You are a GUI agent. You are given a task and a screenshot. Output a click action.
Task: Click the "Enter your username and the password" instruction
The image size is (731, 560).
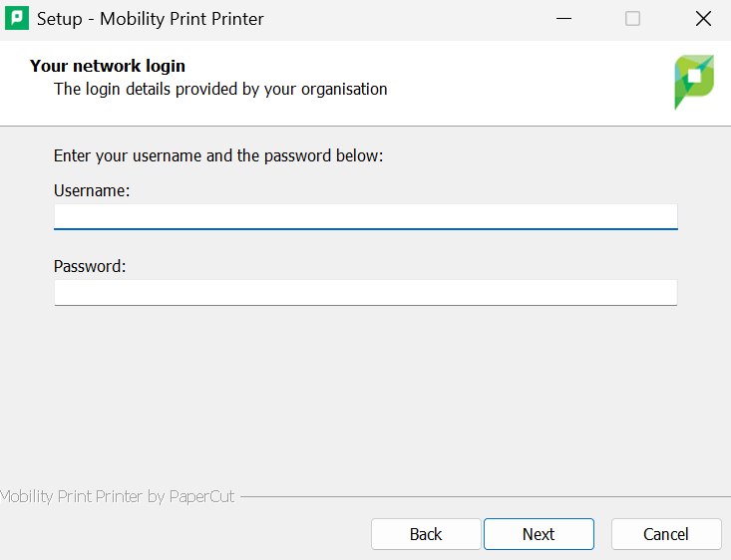(218, 155)
